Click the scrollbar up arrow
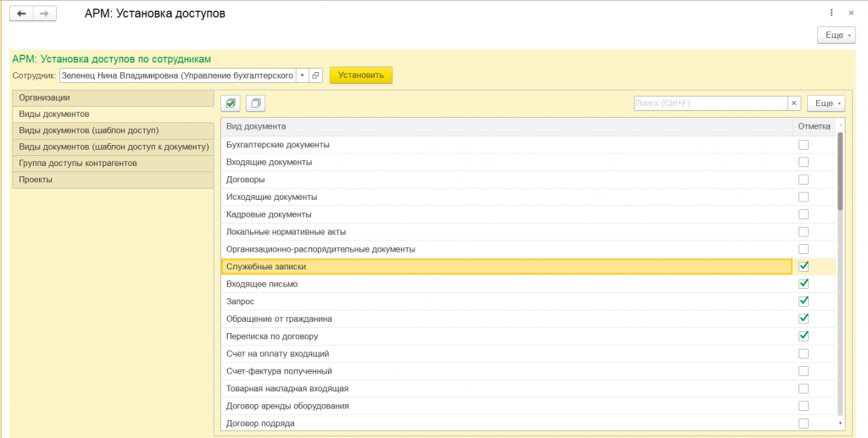The height and width of the screenshot is (438, 868). (840, 125)
